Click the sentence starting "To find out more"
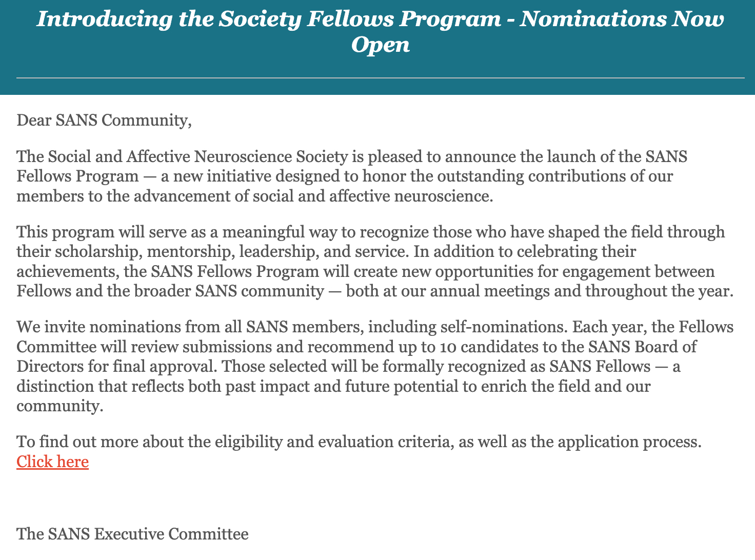This screenshot has height=560, width=755. (359, 442)
